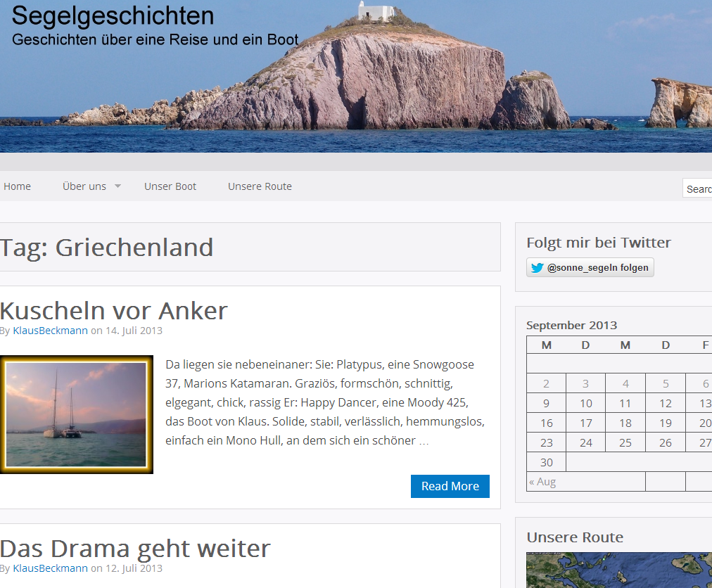Viewport: 712px width, 588px height.
Task: Expand the Über uns dropdown arrow
Action: coord(117,186)
